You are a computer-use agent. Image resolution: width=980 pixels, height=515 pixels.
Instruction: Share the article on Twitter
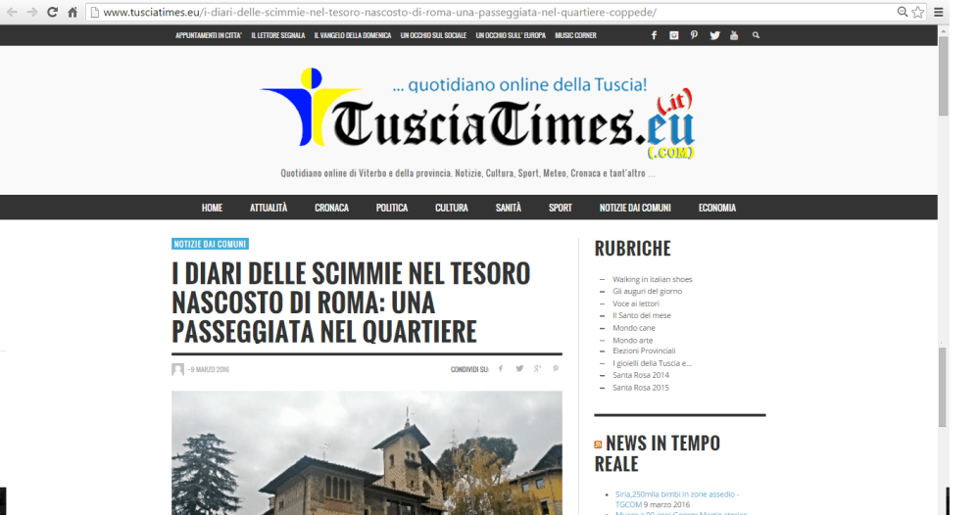[x=519, y=369]
